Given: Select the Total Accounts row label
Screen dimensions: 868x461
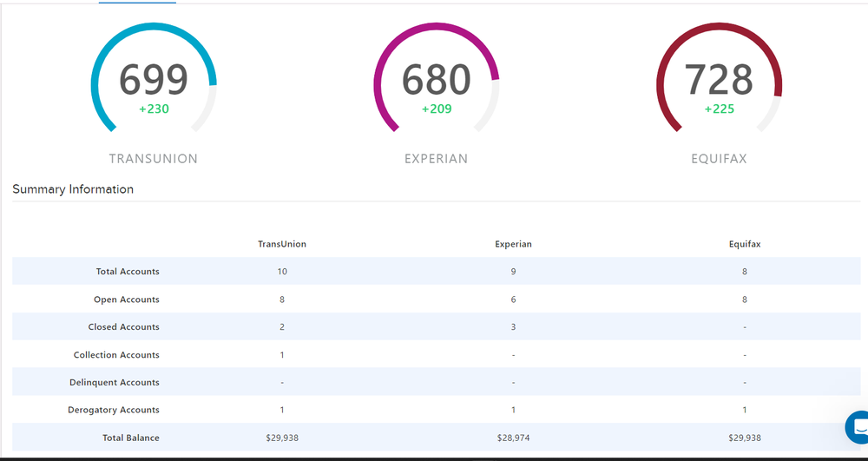Looking at the screenshot, I should (x=128, y=272).
